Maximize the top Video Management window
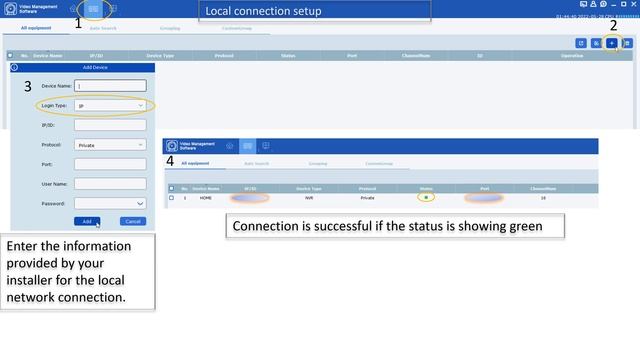640x360 pixels. 624,4
